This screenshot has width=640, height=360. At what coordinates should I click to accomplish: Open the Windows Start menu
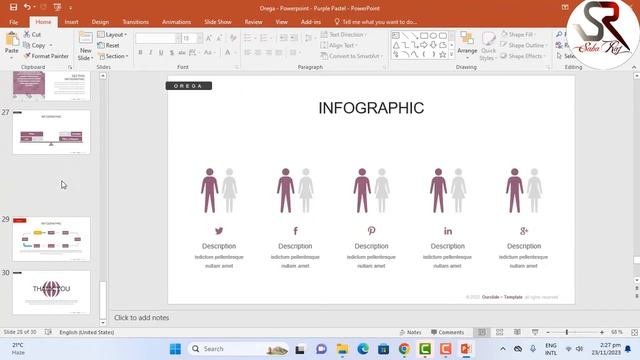[x=176, y=349]
